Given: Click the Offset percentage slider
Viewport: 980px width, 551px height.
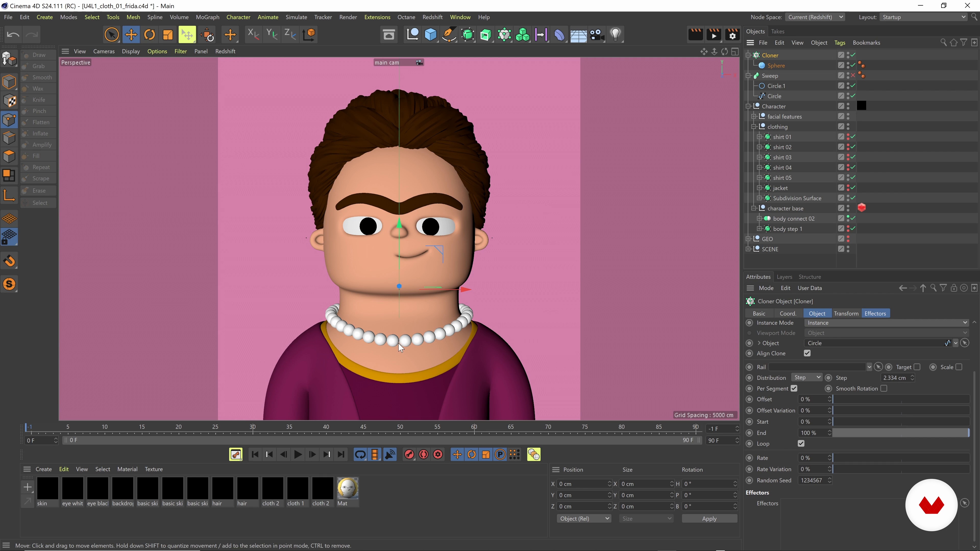Looking at the screenshot, I should pyautogui.click(x=901, y=399).
